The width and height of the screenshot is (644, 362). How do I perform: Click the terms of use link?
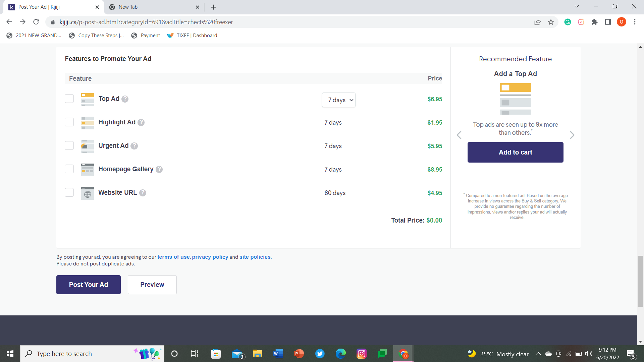(x=173, y=257)
